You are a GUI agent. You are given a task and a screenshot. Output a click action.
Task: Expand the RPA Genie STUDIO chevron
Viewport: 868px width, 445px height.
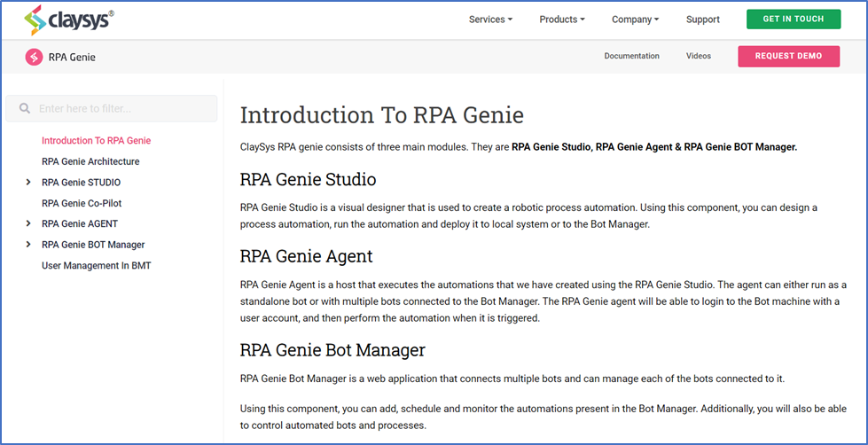pyautogui.click(x=29, y=183)
